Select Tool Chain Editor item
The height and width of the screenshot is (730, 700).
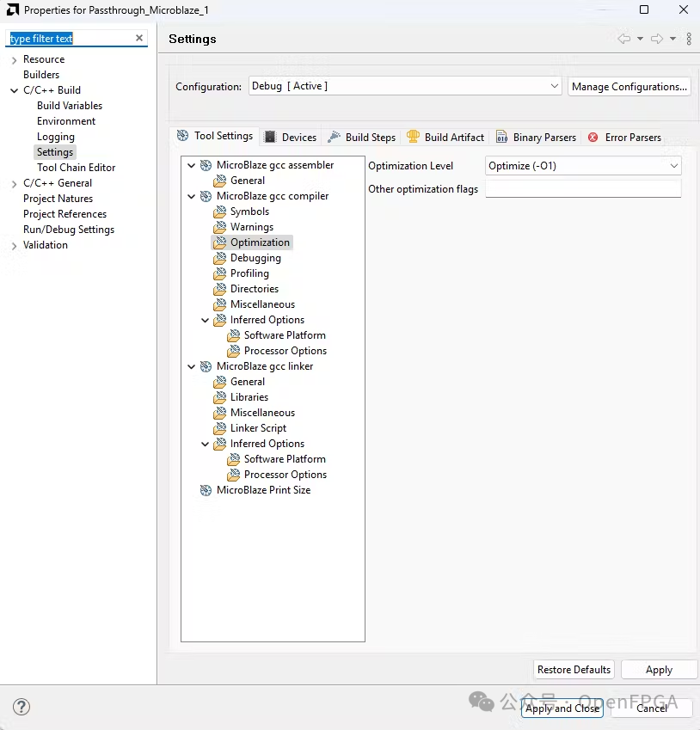pyautogui.click(x=76, y=168)
